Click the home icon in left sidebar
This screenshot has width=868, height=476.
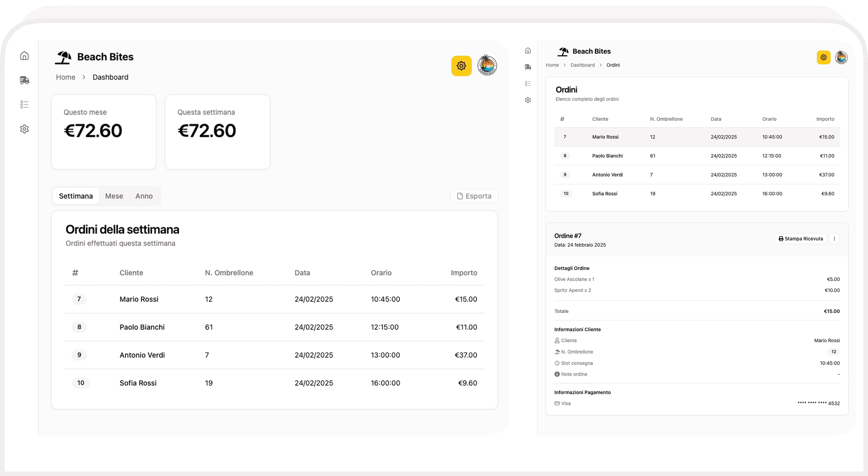pyautogui.click(x=24, y=56)
